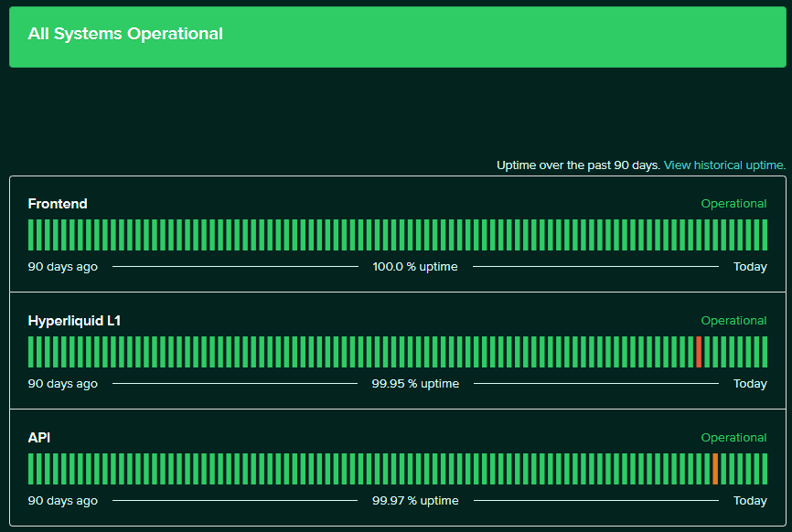Click the most recent API uptime bar
This screenshot has width=792, height=532.
pos(763,469)
